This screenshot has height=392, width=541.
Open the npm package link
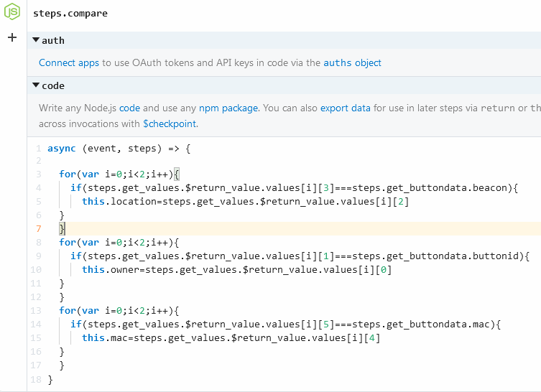(228, 108)
